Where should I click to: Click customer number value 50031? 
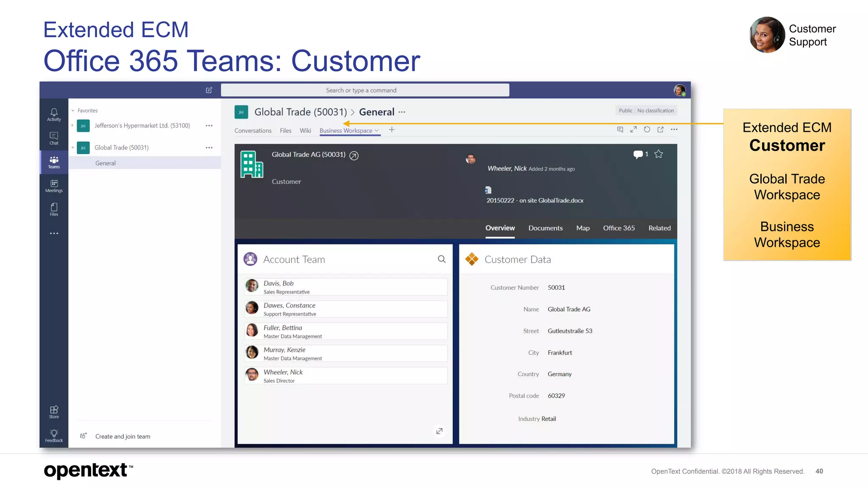[x=556, y=288]
